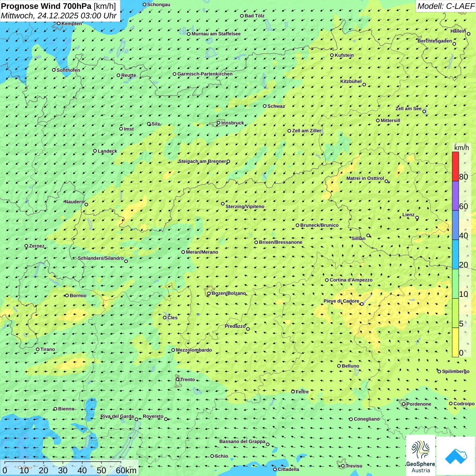Click the Bormio location marker
This screenshot has height=476, width=476.
point(67,295)
